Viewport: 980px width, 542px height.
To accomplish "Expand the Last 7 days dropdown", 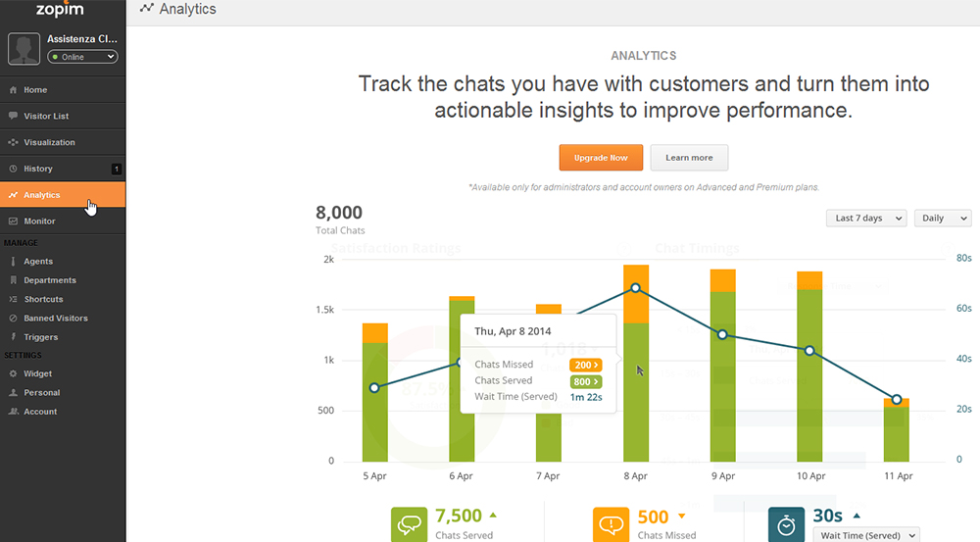I will pos(866,219).
